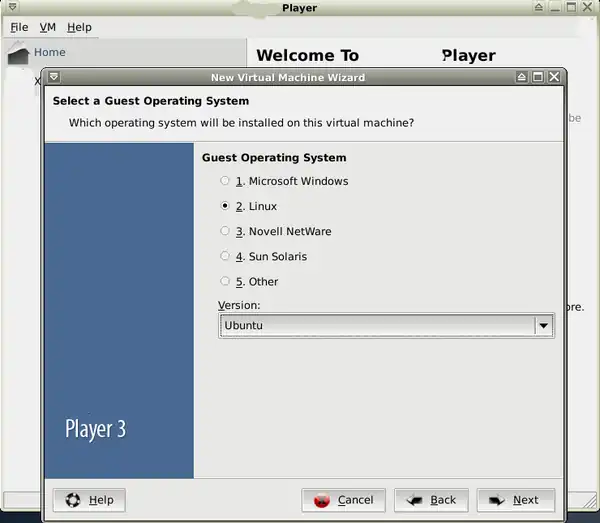Pick the Other operating system option
Screen dimensions: 600x523
225,281
